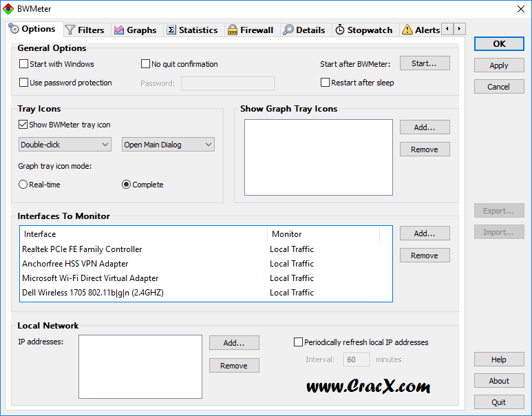
Task: Click the Quit button
Action: tap(499, 402)
